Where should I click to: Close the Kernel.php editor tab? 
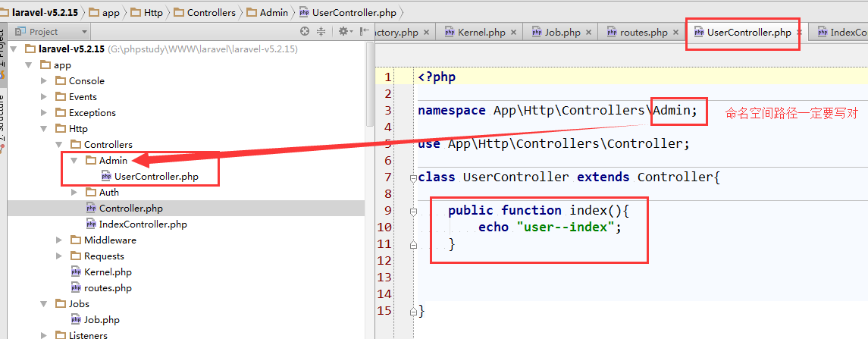(x=514, y=33)
